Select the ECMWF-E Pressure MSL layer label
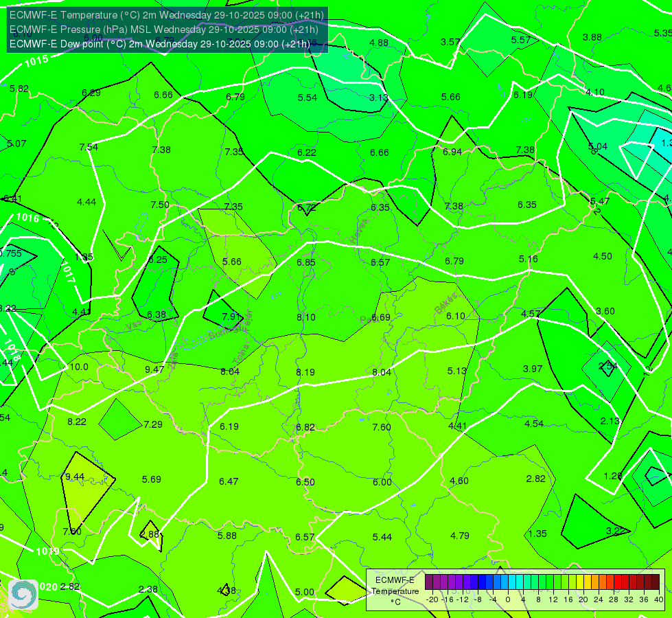672x618 pixels. pos(164,30)
